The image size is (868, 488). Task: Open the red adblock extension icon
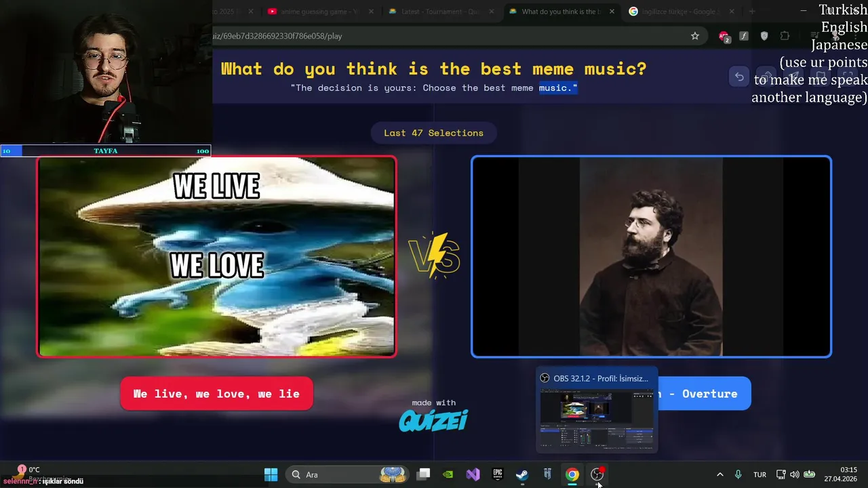coord(724,36)
